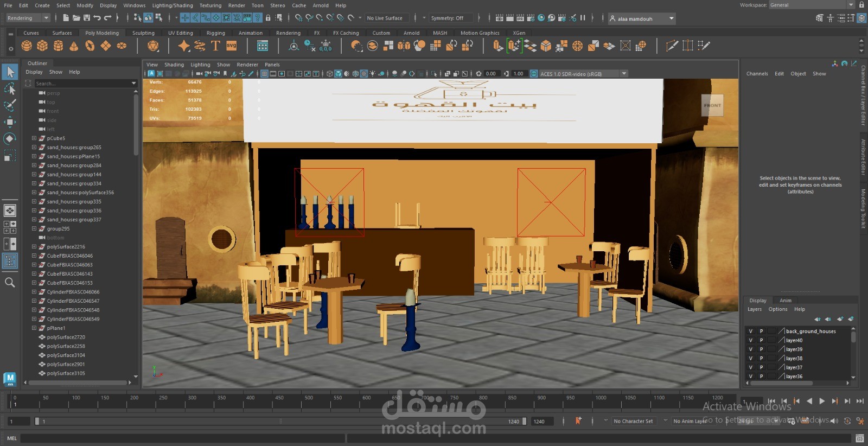The image size is (868, 446).
Task: Open the viewport Renderer menu
Action: (247, 65)
